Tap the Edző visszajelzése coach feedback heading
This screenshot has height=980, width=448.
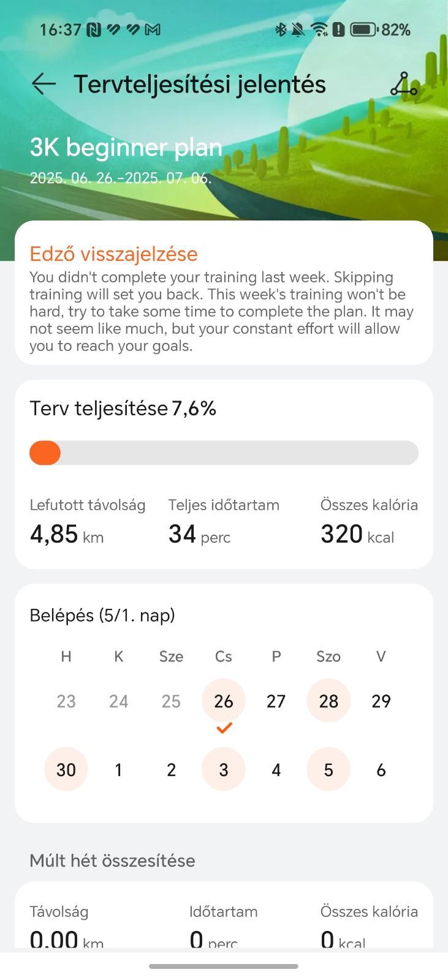click(x=113, y=254)
